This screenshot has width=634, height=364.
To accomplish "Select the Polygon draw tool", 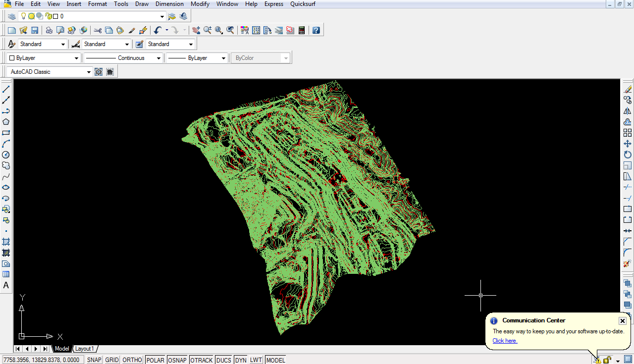I will pyautogui.click(x=6, y=122).
